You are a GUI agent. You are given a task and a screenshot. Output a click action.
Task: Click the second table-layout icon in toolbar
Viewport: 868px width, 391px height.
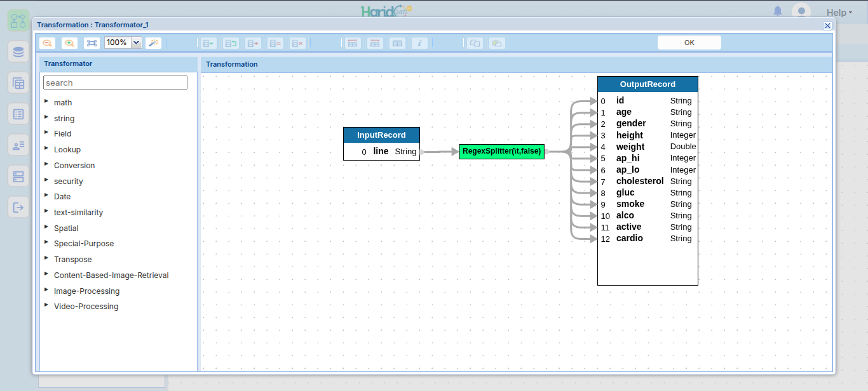pos(375,43)
